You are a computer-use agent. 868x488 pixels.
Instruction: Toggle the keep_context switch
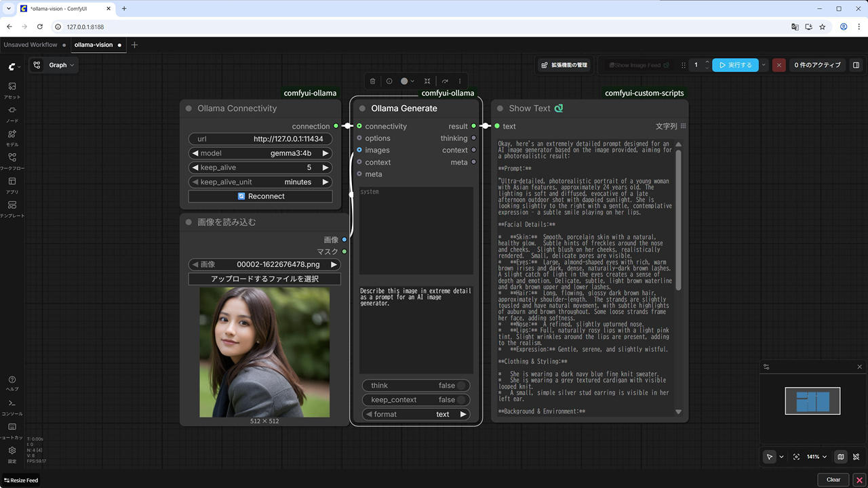[461, 400]
